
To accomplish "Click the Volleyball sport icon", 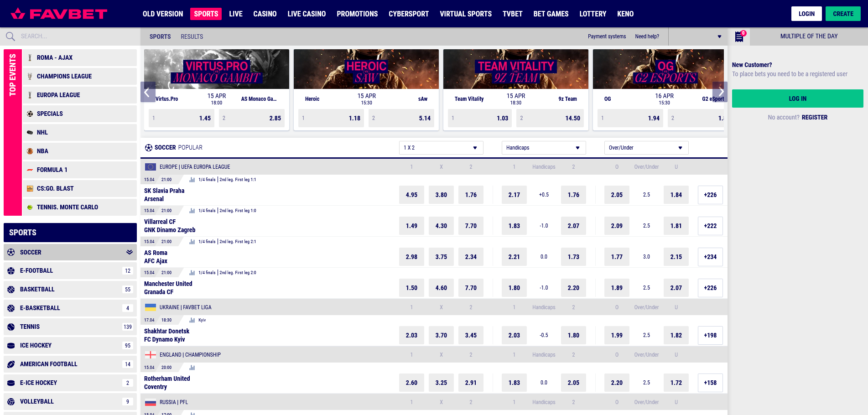I will [x=11, y=401].
